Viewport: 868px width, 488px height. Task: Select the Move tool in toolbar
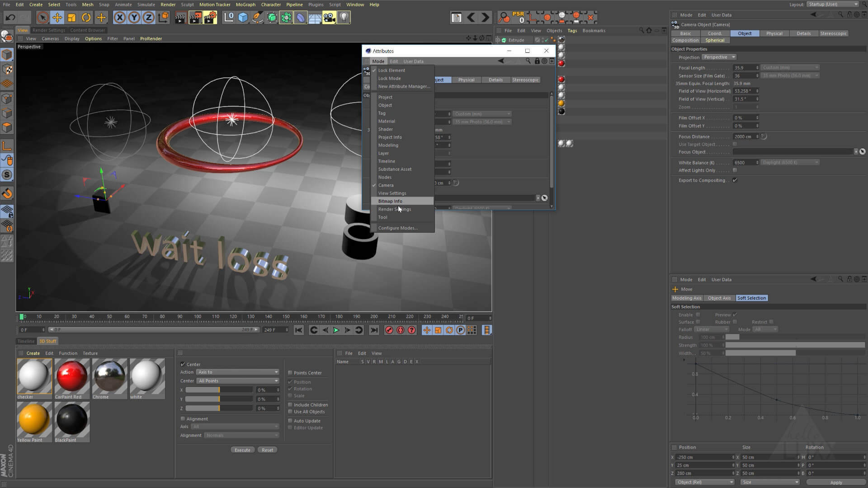[57, 18]
